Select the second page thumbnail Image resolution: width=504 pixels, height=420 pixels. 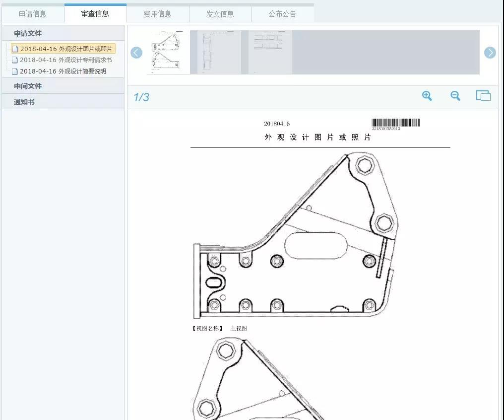219,53
